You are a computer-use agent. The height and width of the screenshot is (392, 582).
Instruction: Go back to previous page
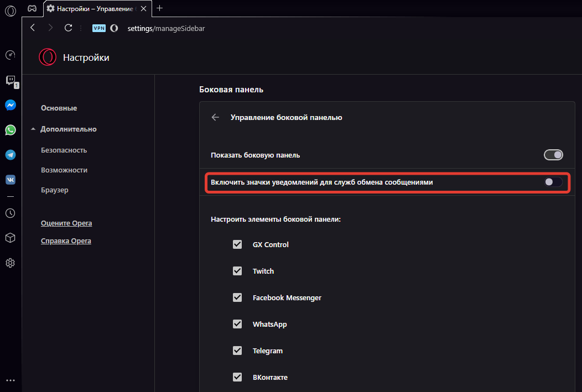pos(33,28)
